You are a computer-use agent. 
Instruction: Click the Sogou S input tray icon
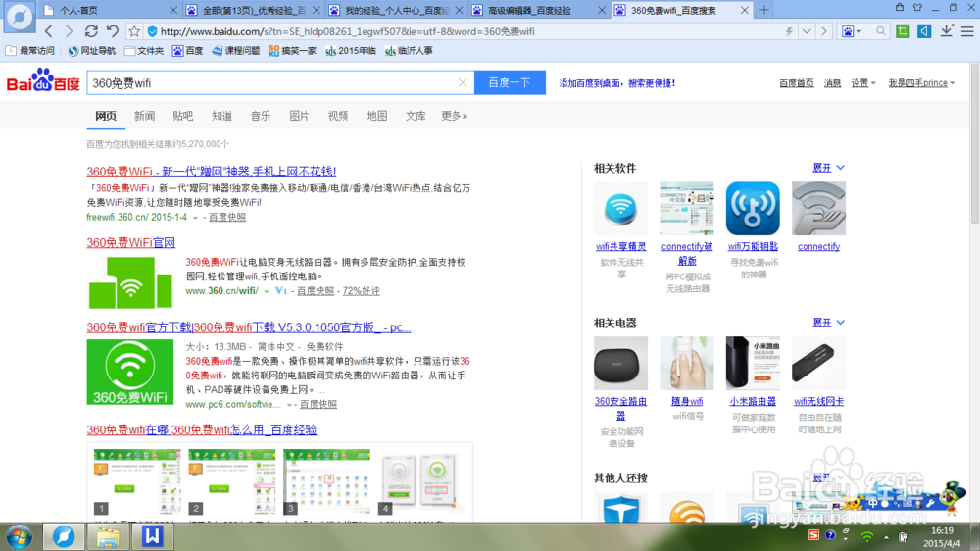pyautogui.click(x=813, y=535)
